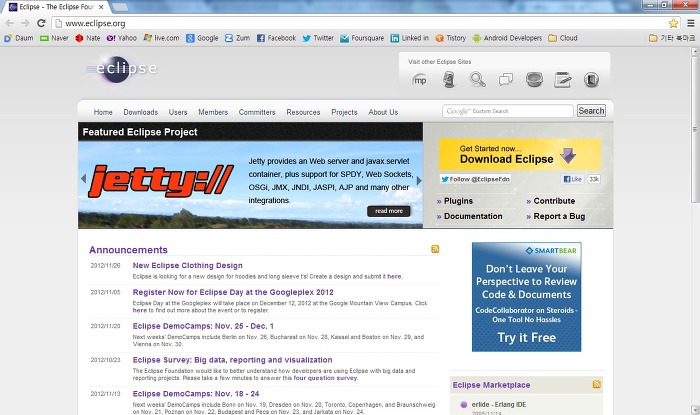The width and height of the screenshot is (700, 415).
Task: Click the Download Eclipse yellow button
Action: pyautogui.click(x=520, y=154)
